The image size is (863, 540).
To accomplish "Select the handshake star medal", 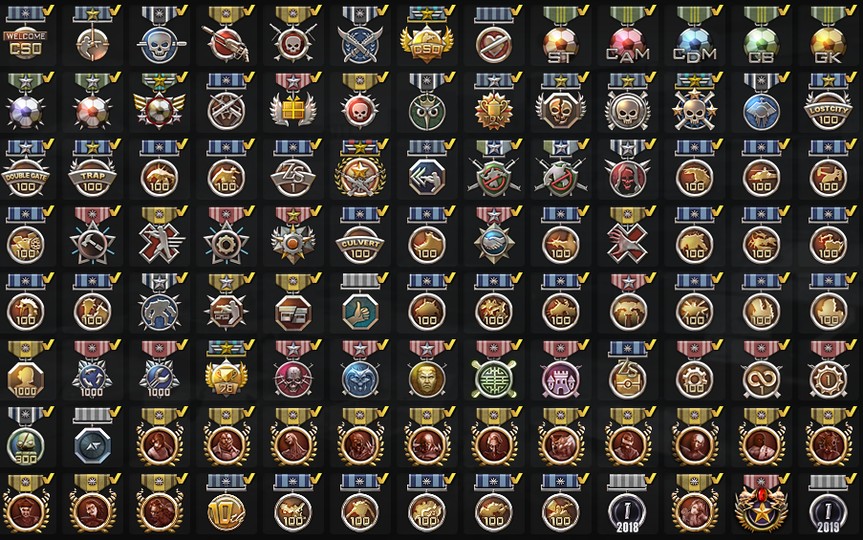I will click(x=494, y=236).
